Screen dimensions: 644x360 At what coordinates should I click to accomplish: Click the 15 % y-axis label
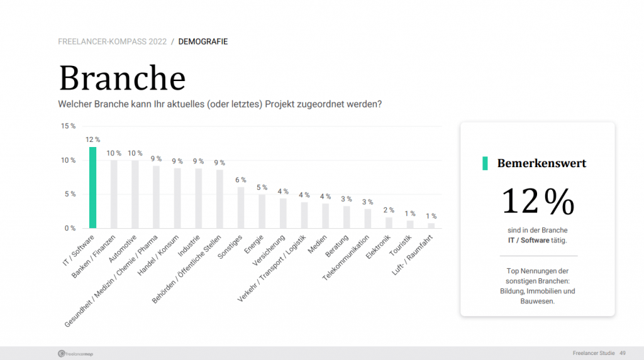tap(68, 126)
